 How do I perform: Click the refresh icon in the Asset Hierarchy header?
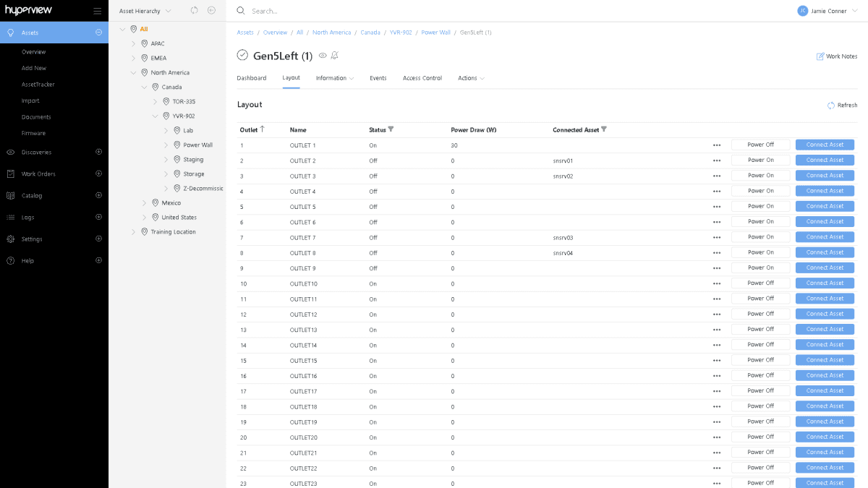[194, 11]
